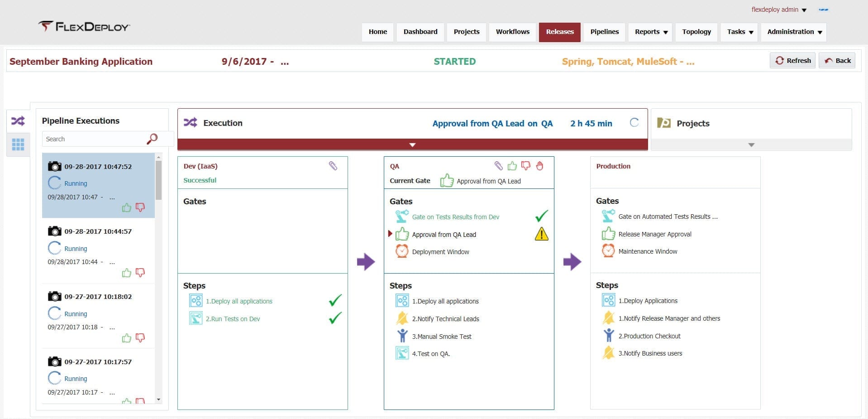Click the person icon for Production Checkout

tap(608, 336)
